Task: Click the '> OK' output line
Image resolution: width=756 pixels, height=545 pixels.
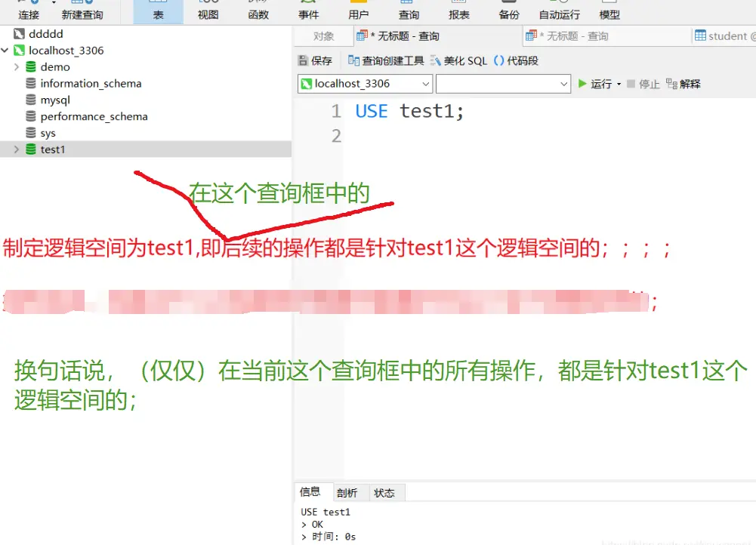Action: point(312,525)
